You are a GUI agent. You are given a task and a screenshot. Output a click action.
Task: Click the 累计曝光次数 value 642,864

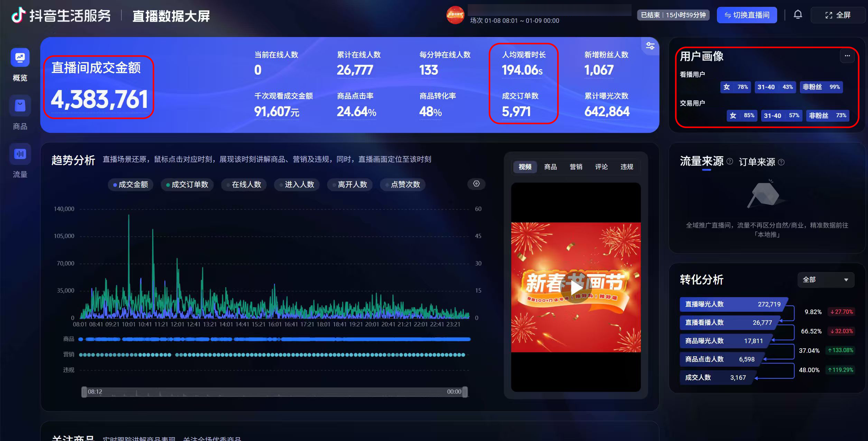point(607,112)
